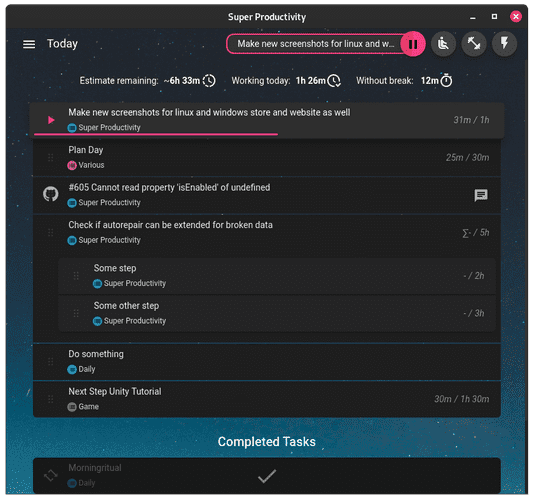Open GitHub icon on issue #605
The width and height of the screenshot is (534, 500).
51,194
